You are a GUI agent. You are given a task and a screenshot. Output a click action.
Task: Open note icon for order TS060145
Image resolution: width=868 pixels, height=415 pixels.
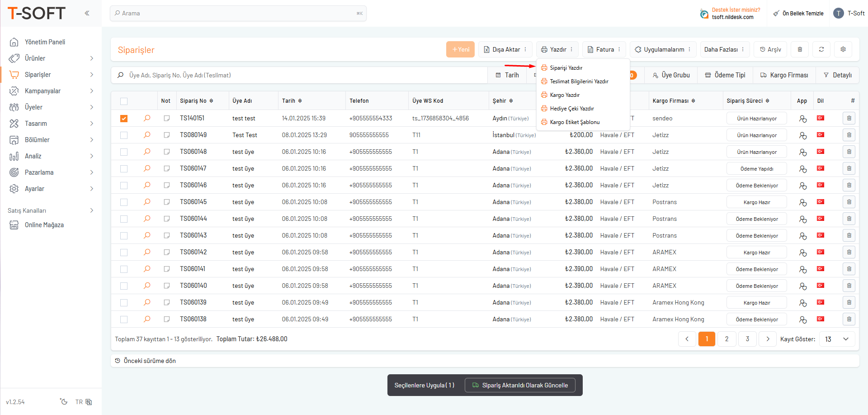pos(166,202)
